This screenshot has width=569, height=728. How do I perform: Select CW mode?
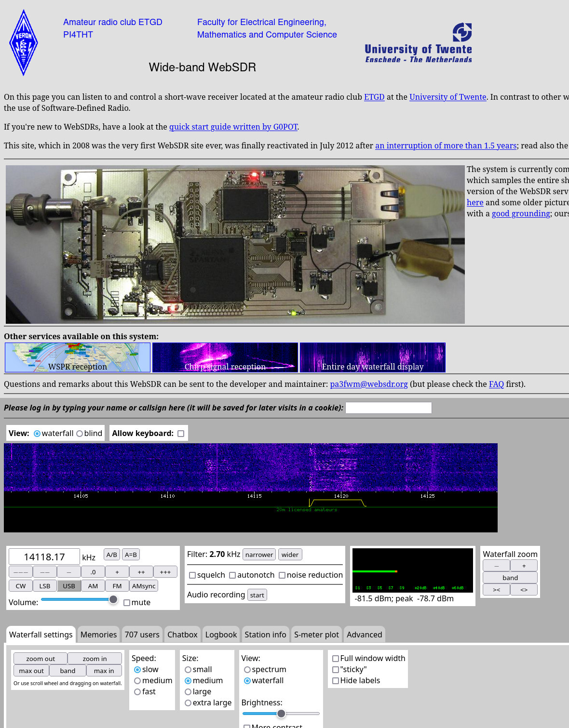(21, 586)
